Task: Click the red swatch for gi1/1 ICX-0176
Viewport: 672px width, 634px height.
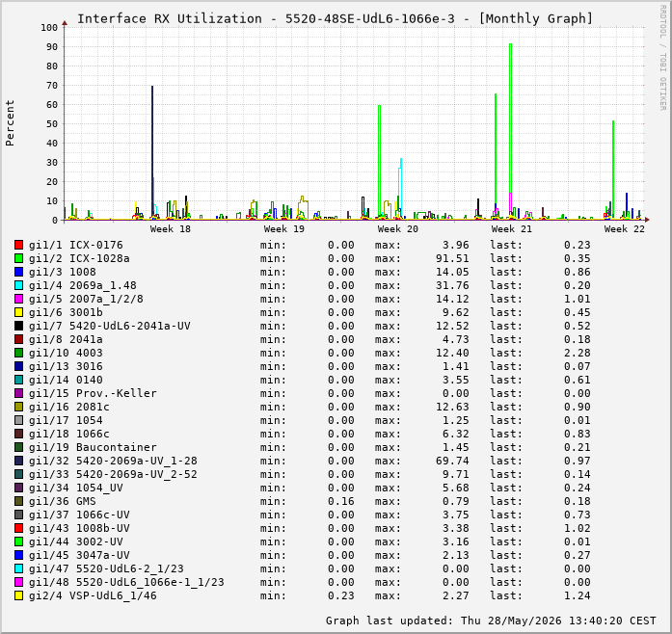Action: pyautogui.click(x=19, y=245)
